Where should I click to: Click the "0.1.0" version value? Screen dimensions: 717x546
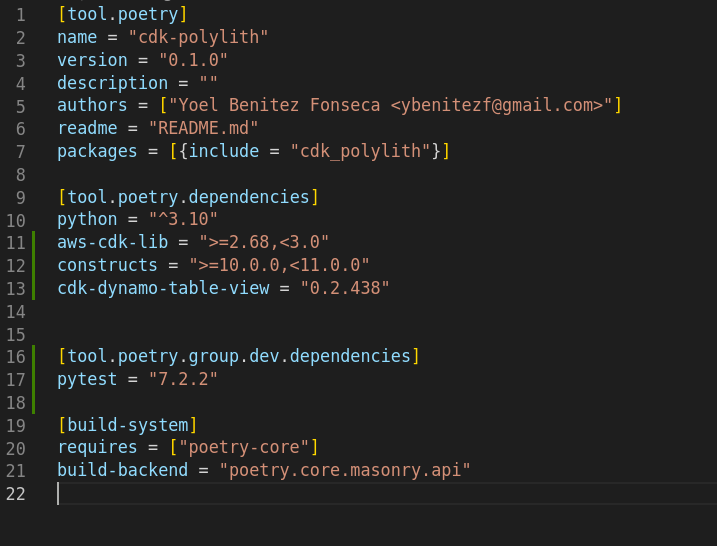[193, 60]
